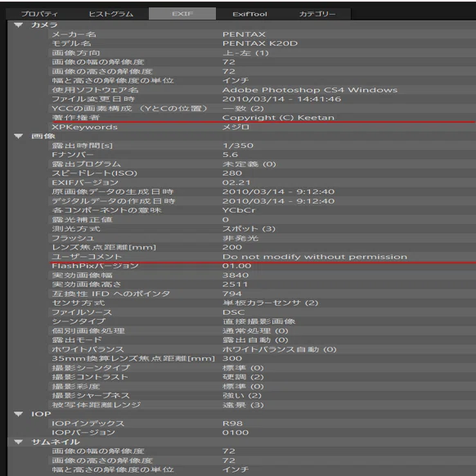Click the 硬調 (2) contrast value
This screenshot has width=476, height=476.
tap(243, 377)
